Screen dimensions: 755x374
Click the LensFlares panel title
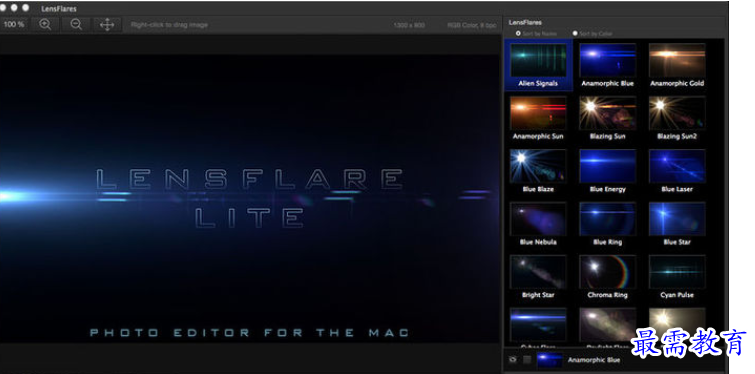click(x=525, y=22)
